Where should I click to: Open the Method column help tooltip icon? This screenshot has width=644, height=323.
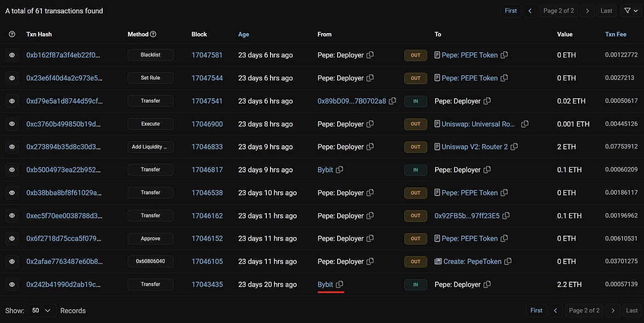coord(152,34)
